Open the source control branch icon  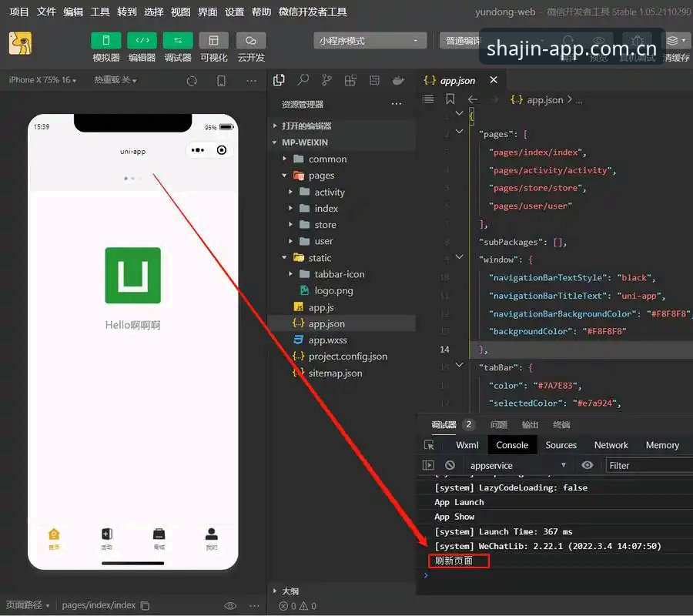[326, 80]
